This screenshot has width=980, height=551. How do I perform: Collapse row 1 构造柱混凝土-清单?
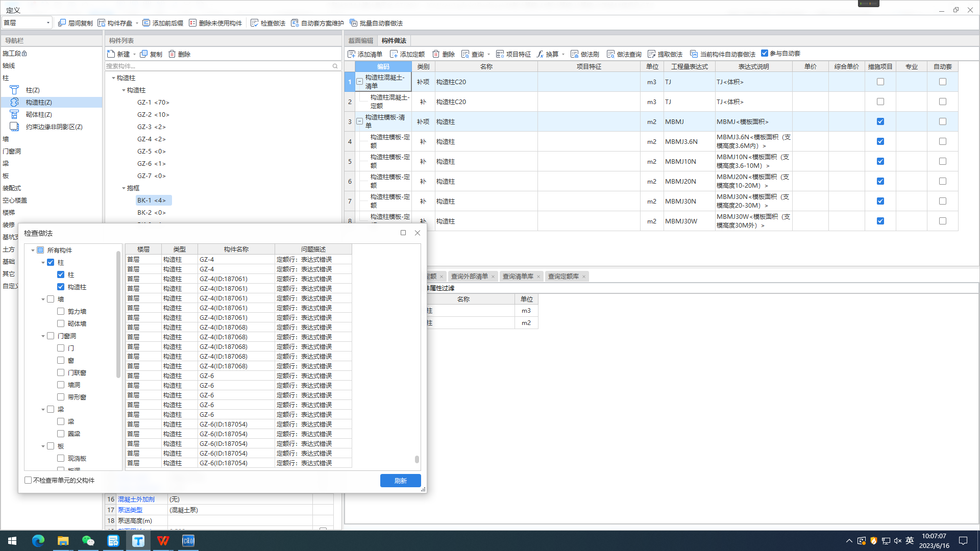point(360,82)
